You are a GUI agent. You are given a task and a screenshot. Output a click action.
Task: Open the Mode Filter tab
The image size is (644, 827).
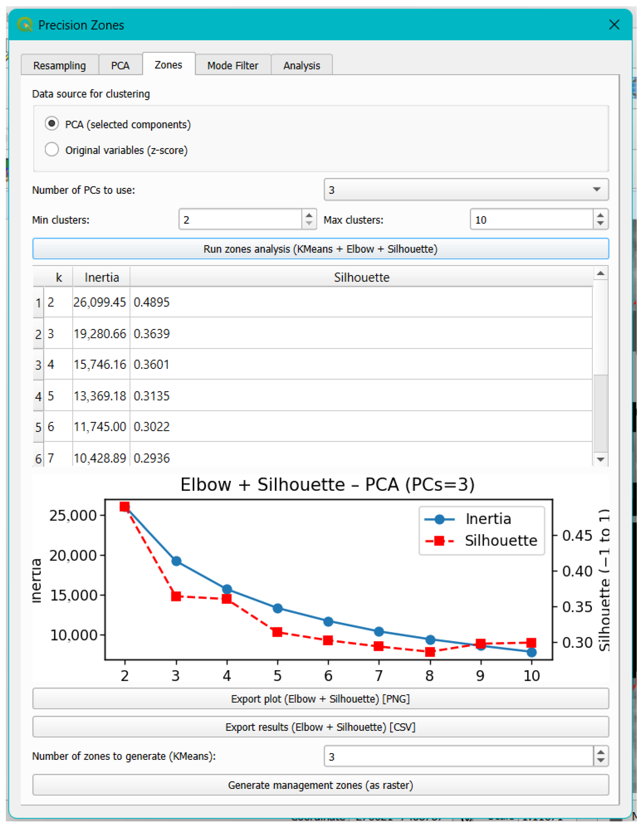233,66
